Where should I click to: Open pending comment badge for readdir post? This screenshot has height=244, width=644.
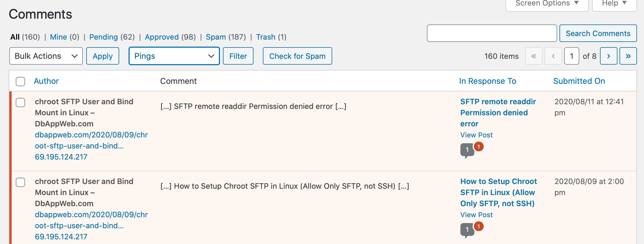tap(478, 146)
